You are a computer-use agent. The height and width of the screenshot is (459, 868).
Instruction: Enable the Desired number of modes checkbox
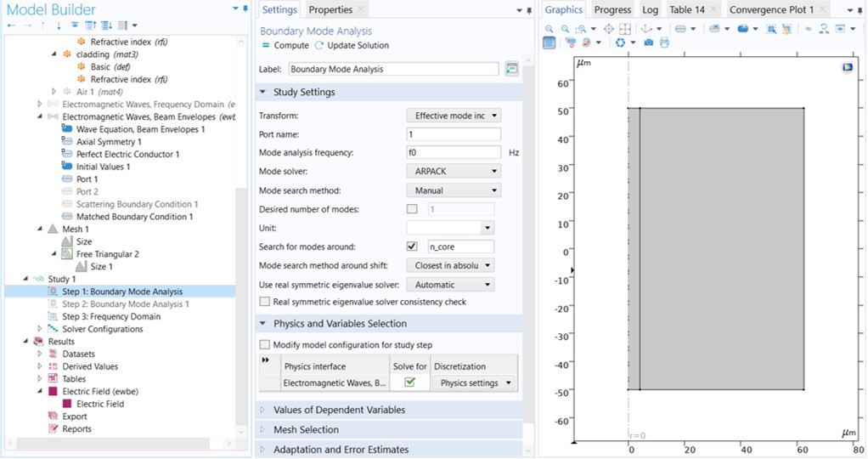pos(413,209)
